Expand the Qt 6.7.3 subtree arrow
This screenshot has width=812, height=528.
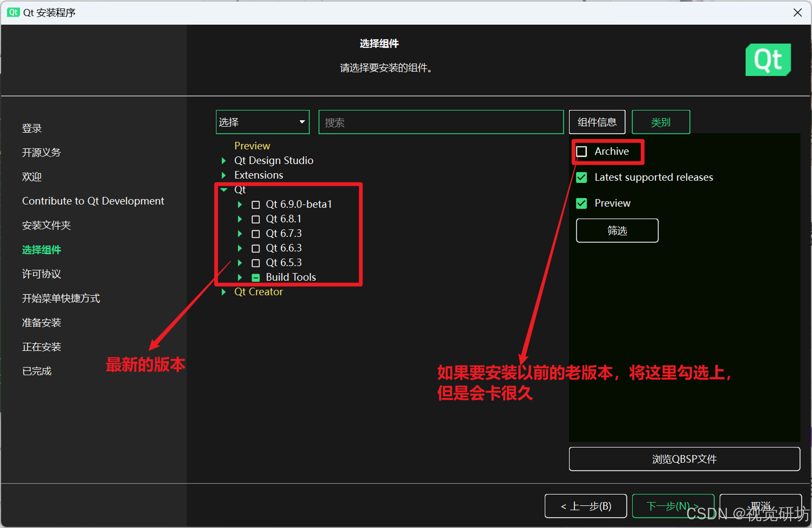pos(240,233)
